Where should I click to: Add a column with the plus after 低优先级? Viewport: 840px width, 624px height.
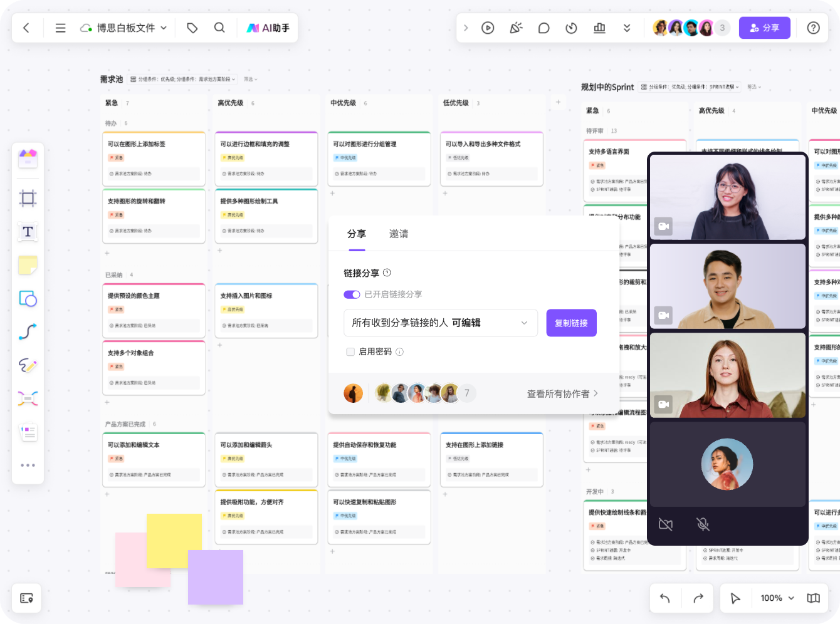558,101
